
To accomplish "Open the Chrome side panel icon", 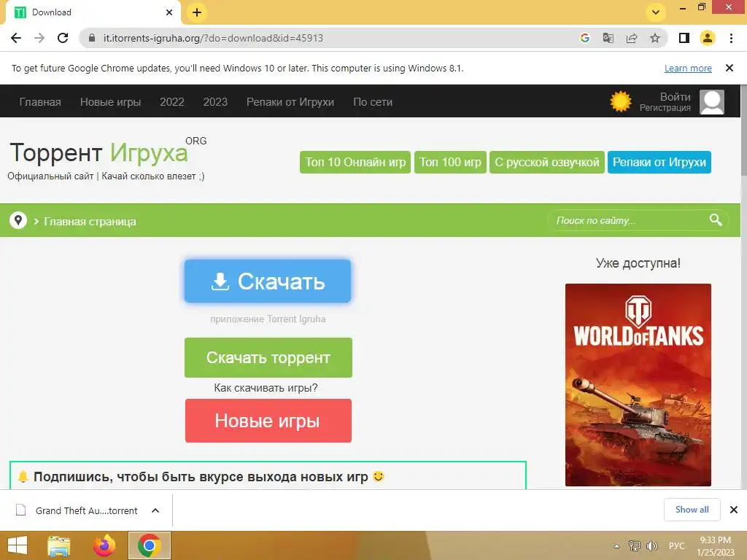I will 684,38.
